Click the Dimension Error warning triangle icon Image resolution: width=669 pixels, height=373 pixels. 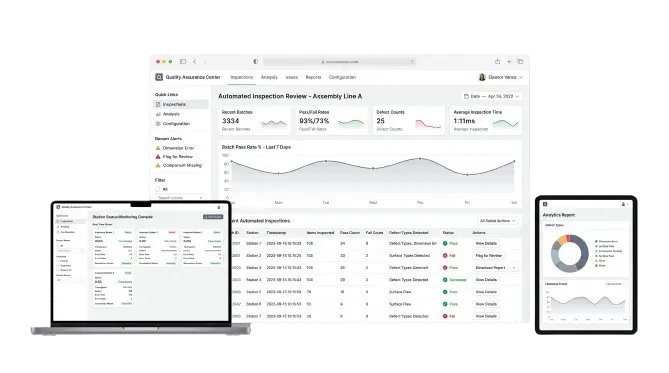[x=158, y=148]
